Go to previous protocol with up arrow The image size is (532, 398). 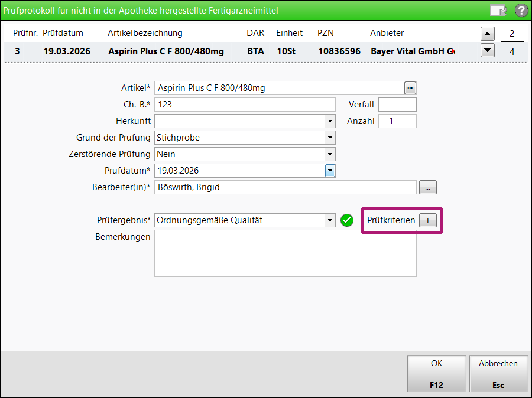coord(487,33)
